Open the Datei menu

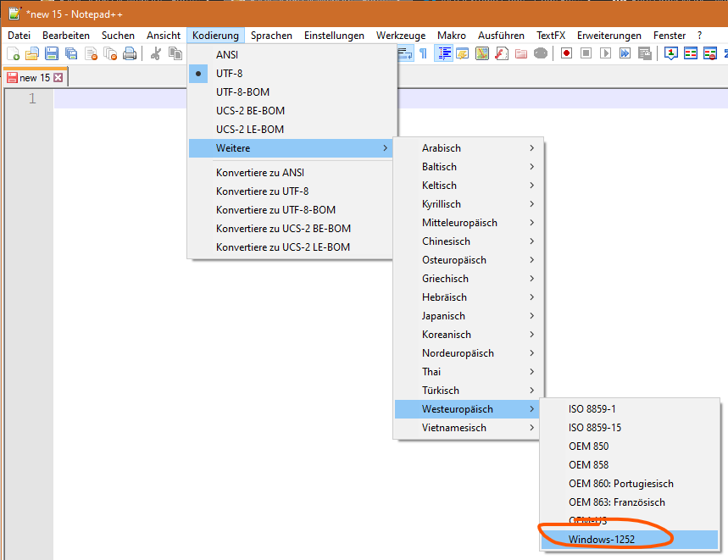pos(19,36)
